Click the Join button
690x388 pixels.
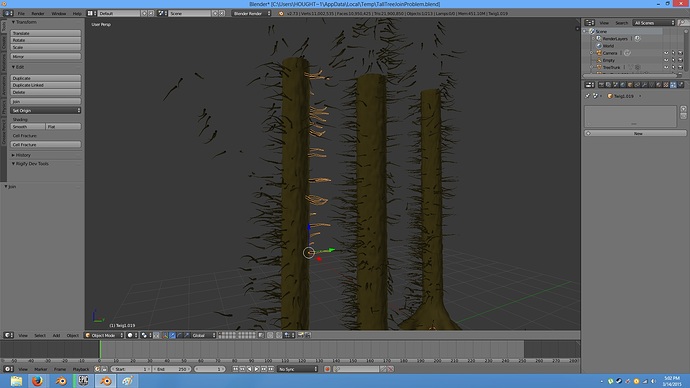pyautogui.click(x=46, y=101)
